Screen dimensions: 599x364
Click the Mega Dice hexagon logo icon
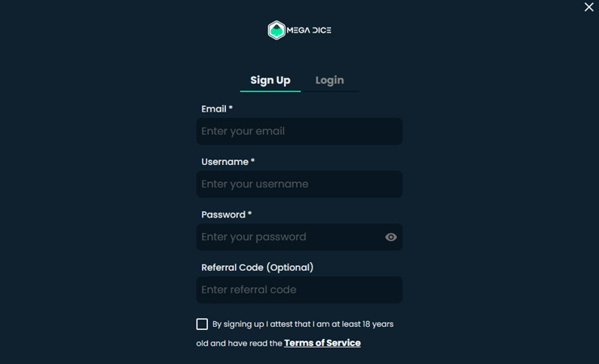click(277, 30)
